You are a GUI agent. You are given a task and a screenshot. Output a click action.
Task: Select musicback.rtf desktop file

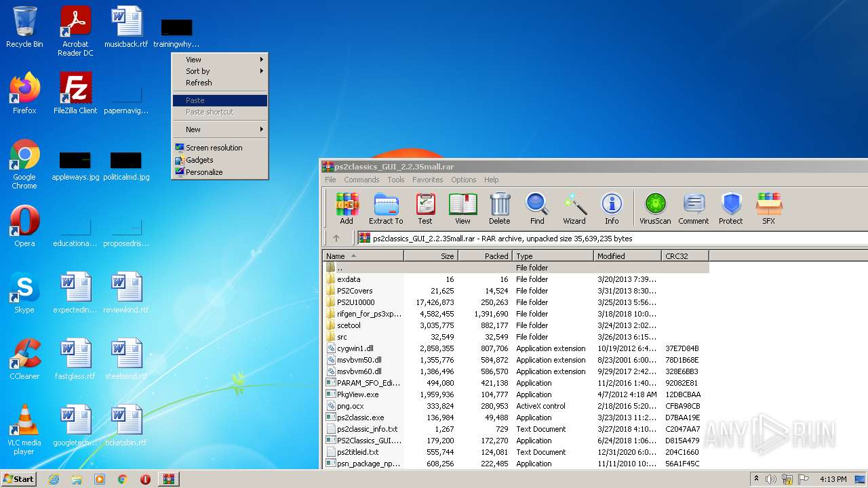coord(126,28)
